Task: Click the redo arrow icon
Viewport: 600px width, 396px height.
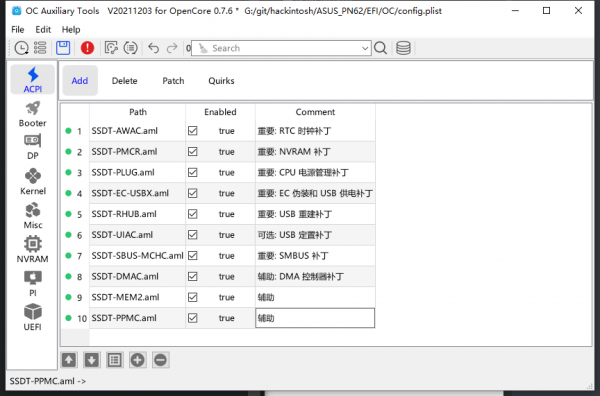Action: pyautogui.click(x=172, y=48)
